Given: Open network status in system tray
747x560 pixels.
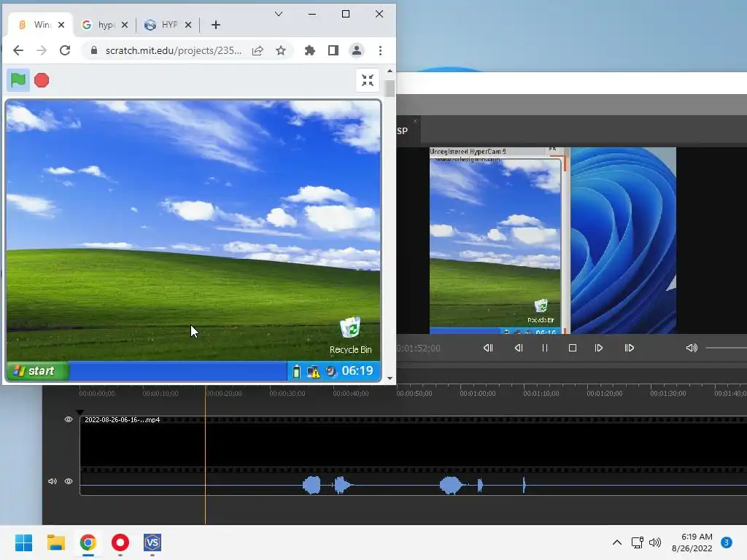Looking at the screenshot, I should [637, 542].
